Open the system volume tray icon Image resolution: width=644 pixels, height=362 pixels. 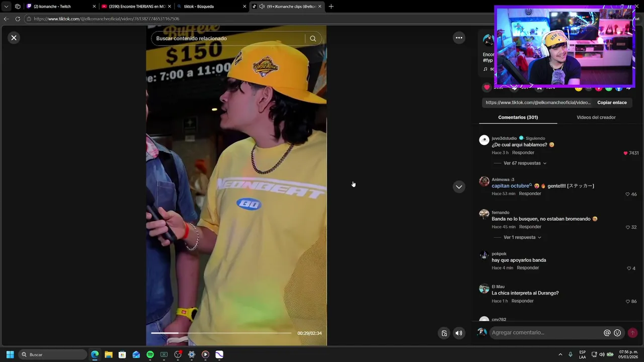click(x=602, y=354)
